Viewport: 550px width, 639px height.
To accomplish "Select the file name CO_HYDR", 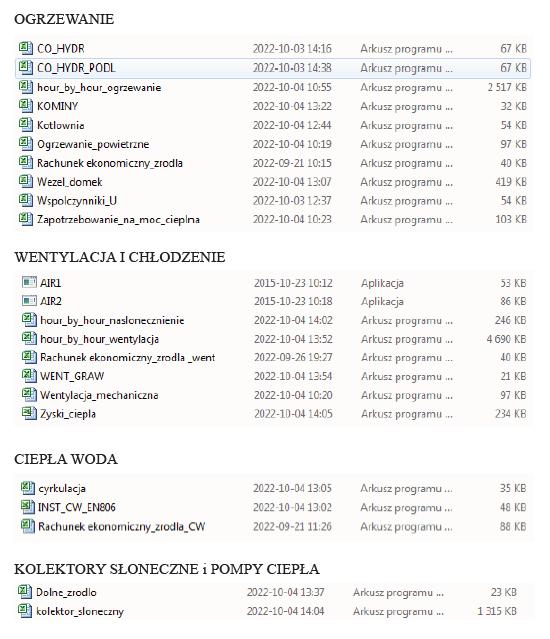I will click(61, 48).
